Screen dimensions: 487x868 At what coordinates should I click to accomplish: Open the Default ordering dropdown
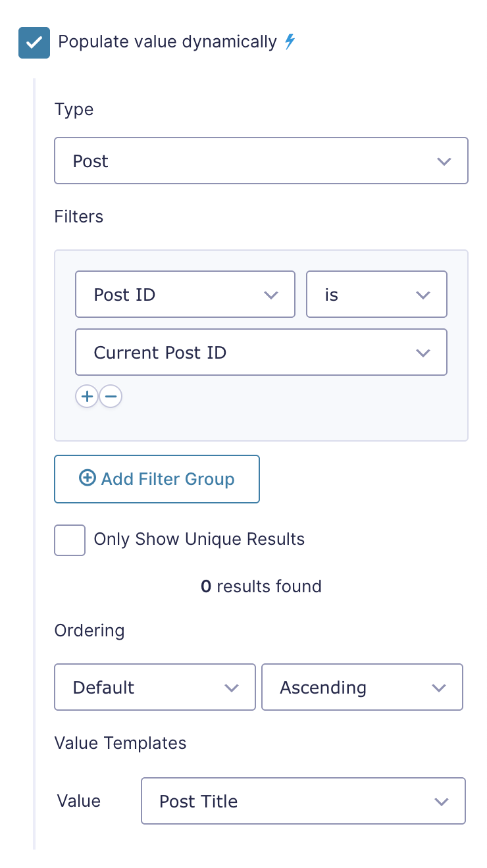[x=155, y=687]
